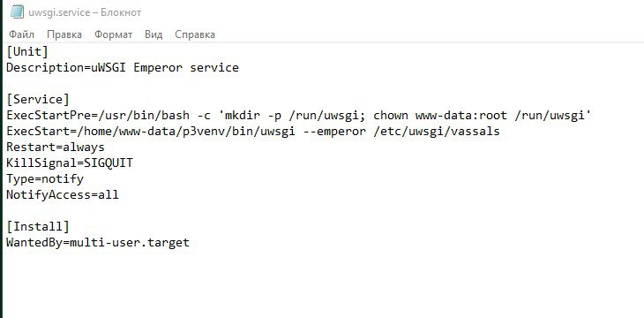Click on the ExecStart uwsgi --emperor line
Viewport: 644px width, 318px height.
(x=253, y=132)
